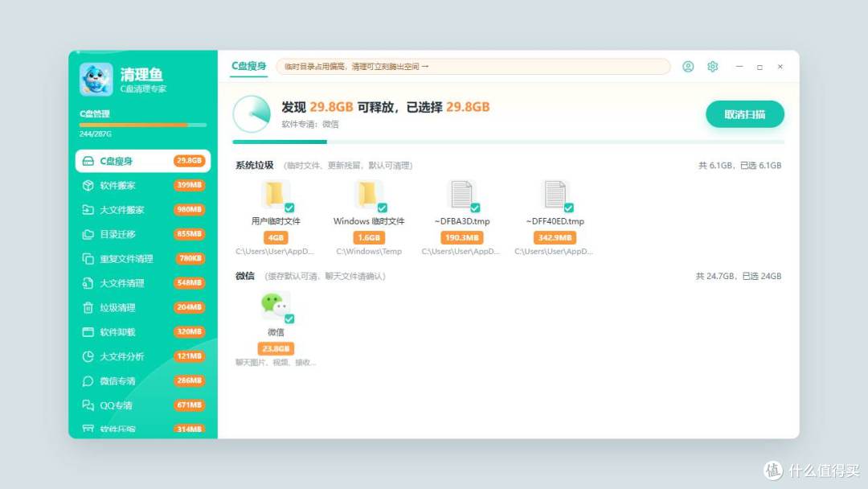Click the circular scan progress icon
Image resolution: width=868 pixels, height=489 pixels.
click(252, 114)
